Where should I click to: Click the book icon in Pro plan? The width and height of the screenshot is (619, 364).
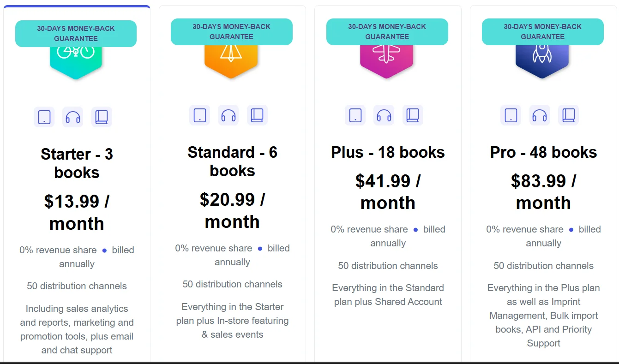pos(568,115)
